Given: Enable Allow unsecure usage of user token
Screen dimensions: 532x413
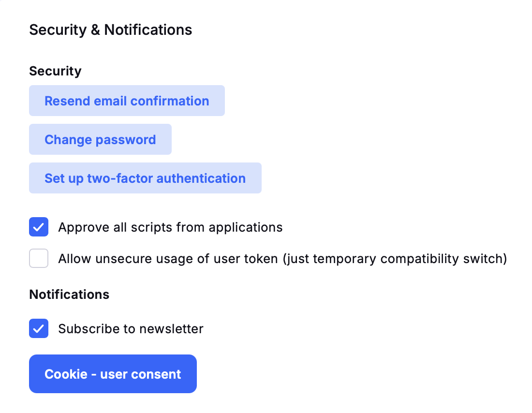Looking at the screenshot, I should coord(39,258).
